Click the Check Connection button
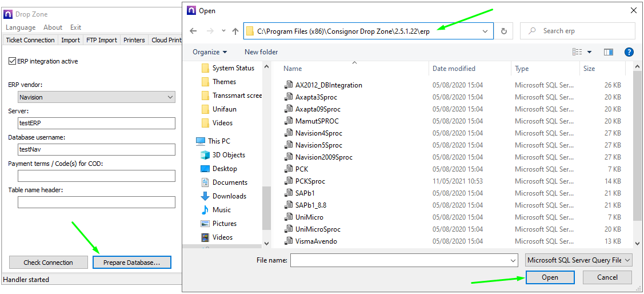 [x=49, y=263]
